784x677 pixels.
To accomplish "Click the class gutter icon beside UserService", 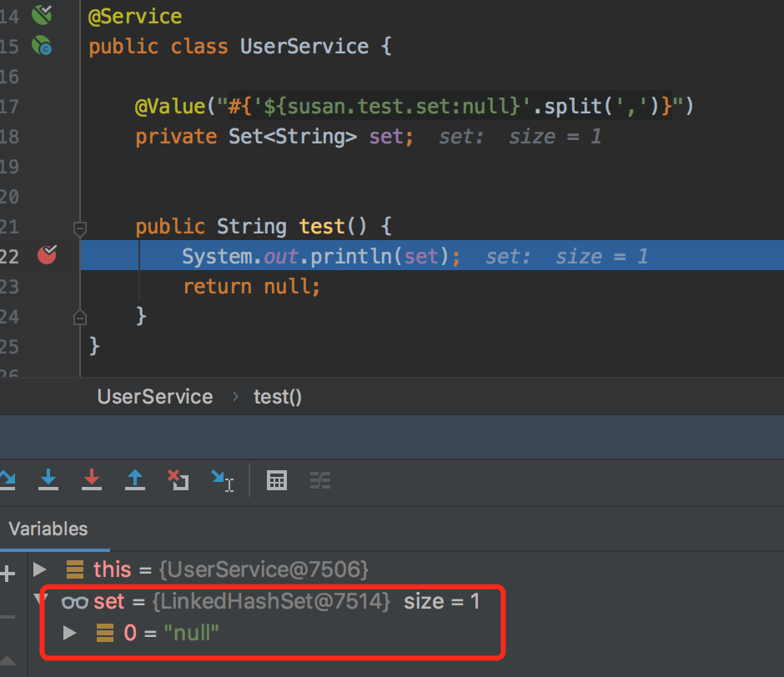I will [x=42, y=46].
